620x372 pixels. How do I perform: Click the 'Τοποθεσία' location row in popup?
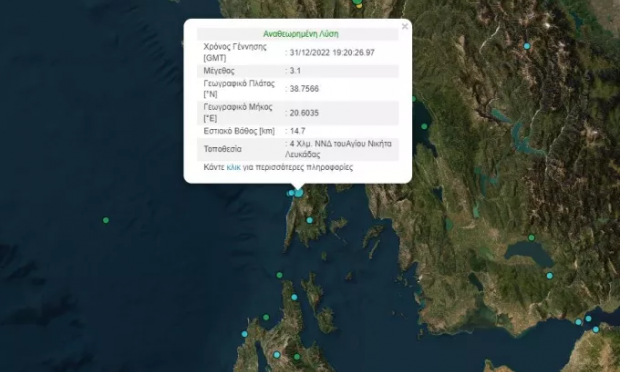[x=298, y=149]
